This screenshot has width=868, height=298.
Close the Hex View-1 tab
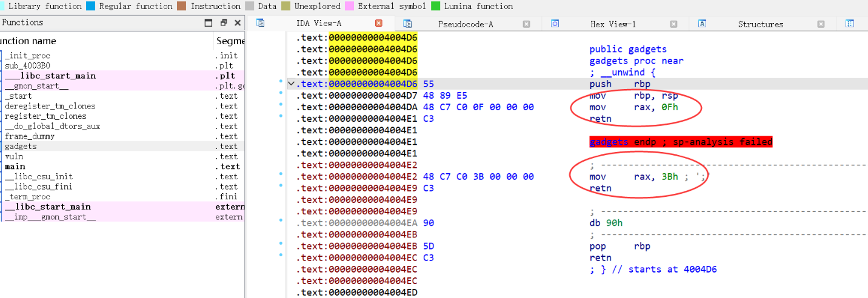click(673, 24)
